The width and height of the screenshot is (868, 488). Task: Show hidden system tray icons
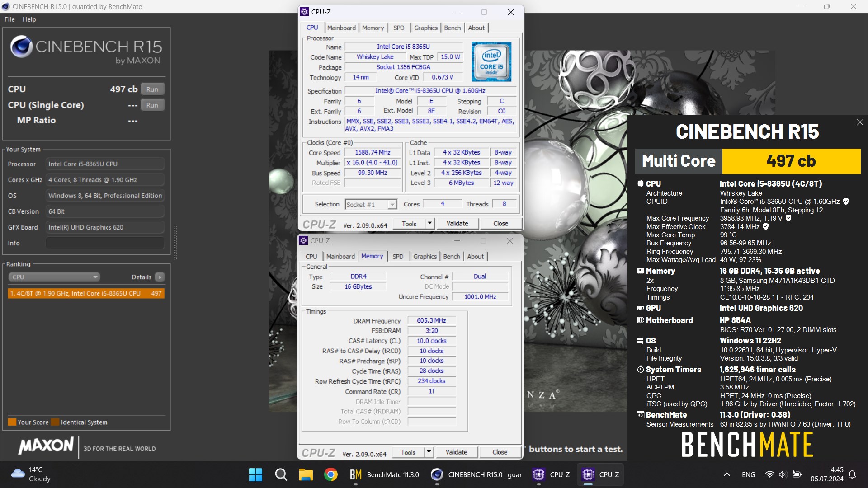(727, 475)
